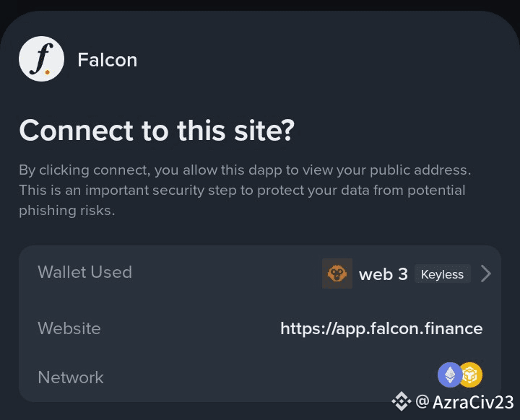Expand wallet selection with the chevron arrow

pos(486,274)
